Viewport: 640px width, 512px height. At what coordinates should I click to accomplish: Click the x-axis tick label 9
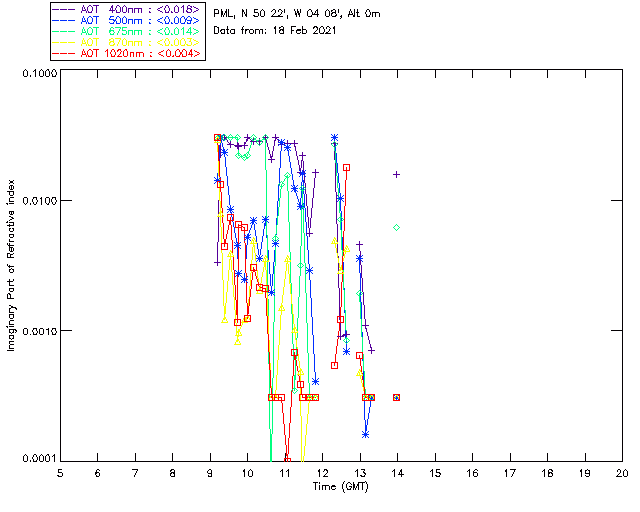pyautogui.click(x=210, y=474)
